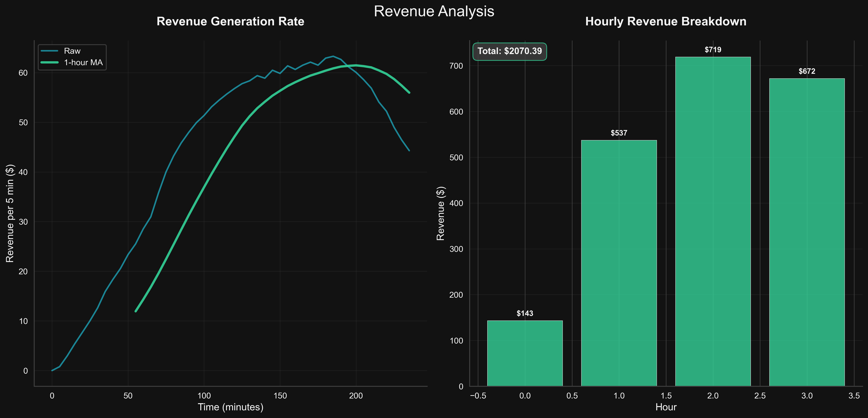Click the '$672' bar label

click(x=807, y=72)
